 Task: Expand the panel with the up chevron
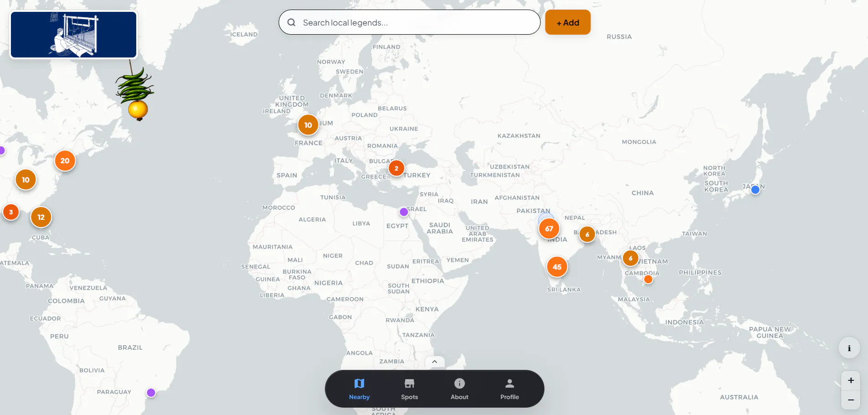click(x=435, y=362)
